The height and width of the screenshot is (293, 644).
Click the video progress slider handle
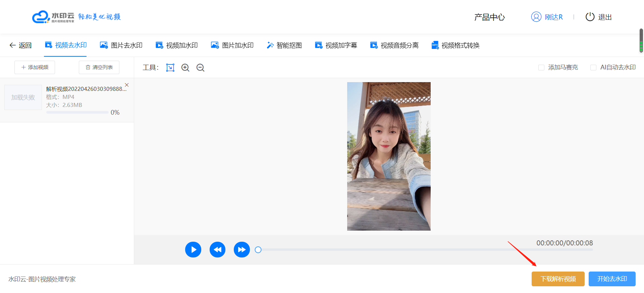(258, 250)
